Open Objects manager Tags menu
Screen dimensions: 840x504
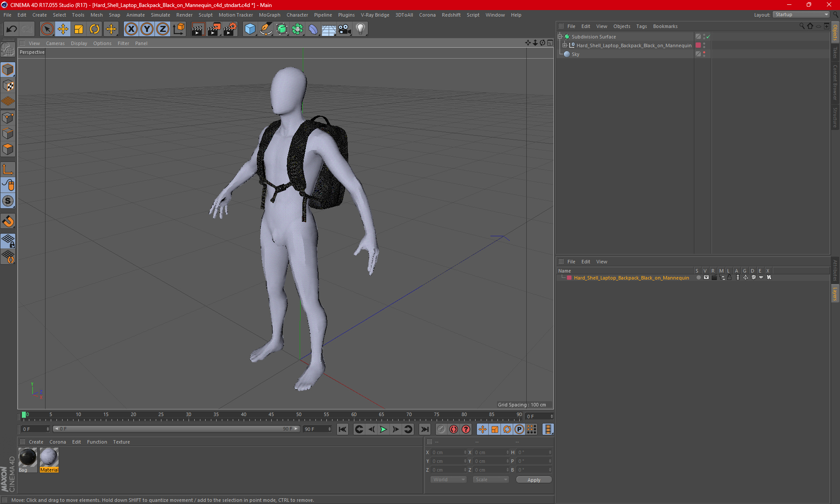click(x=641, y=26)
